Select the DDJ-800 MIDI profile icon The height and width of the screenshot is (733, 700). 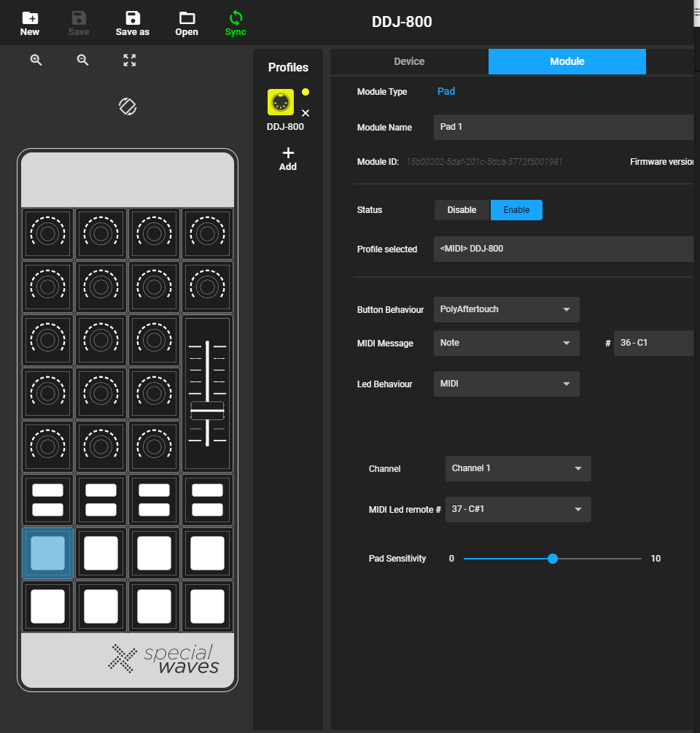[x=281, y=103]
